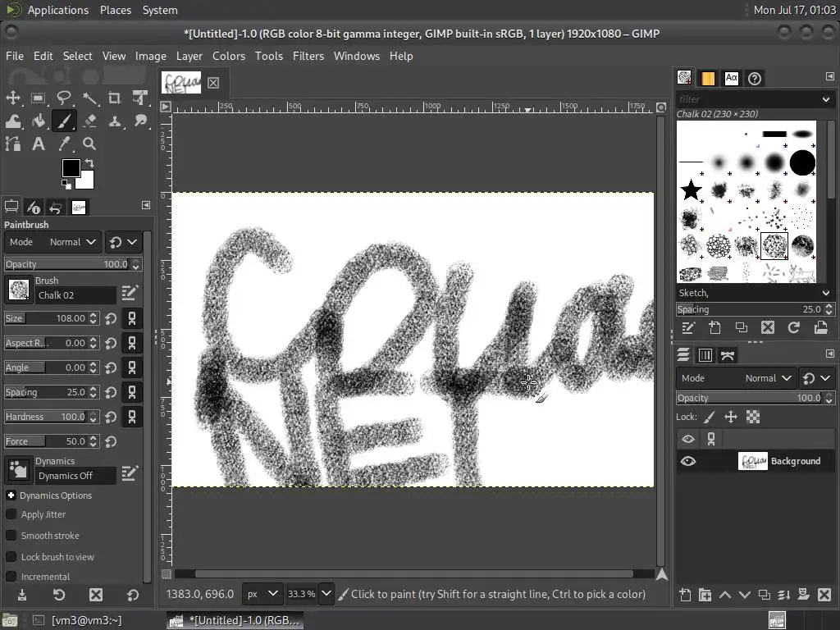Viewport: 840px width, 630px height.
Task: Toggle Lock pixels brush icon
Action: 710,417
